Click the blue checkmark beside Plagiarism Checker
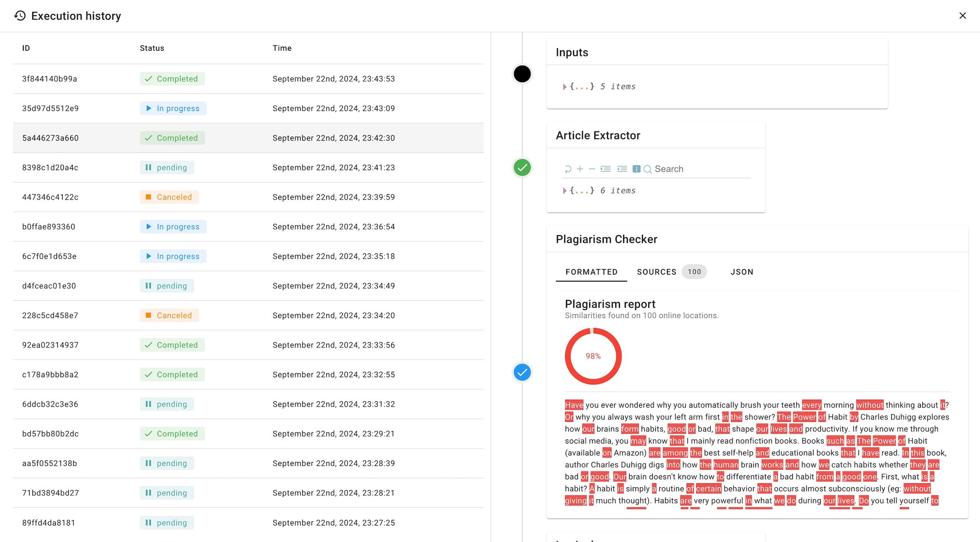Viewport: 980px width, 542px height. [522, 372]
